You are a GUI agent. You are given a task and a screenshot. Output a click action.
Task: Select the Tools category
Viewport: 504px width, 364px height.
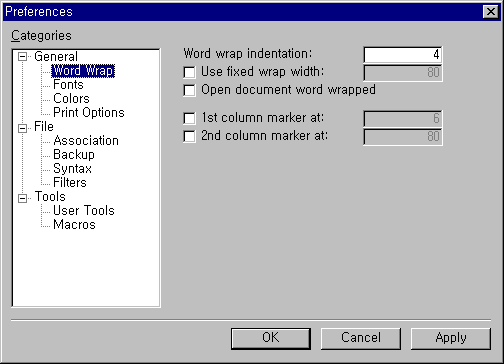tap(50, 197)
